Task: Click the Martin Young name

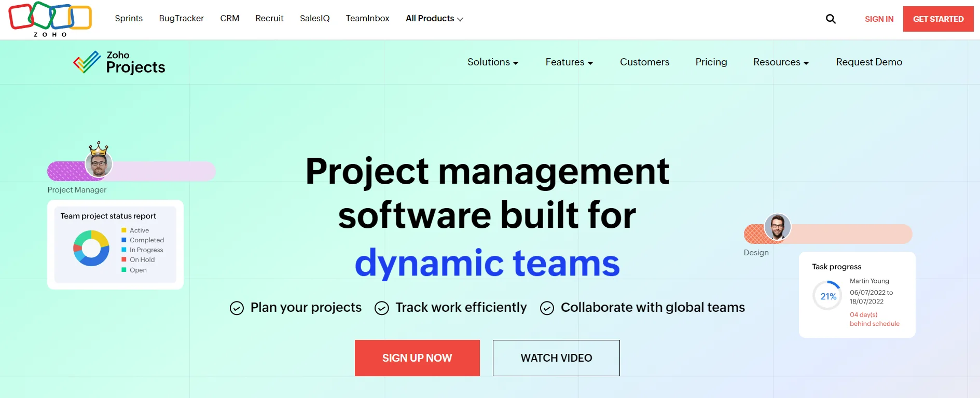Action: (x=869, y=281)
